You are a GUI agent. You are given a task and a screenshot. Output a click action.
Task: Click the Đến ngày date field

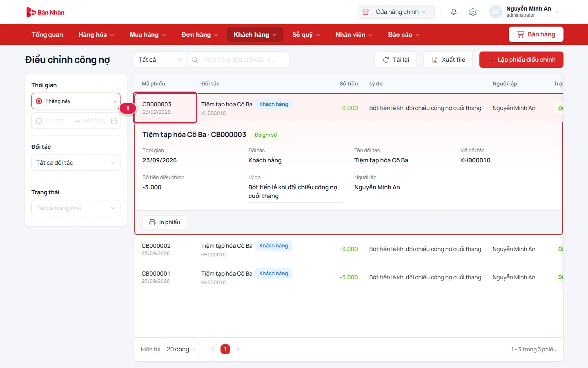[94, 121]
